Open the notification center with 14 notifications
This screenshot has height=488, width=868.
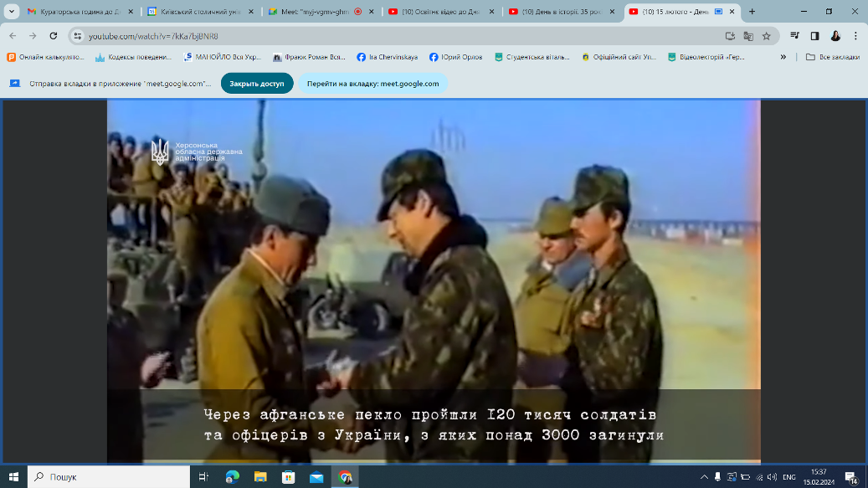[851, 476]
